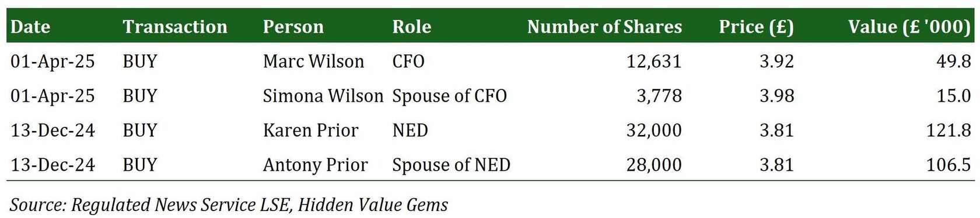Select the Simona Wilson name cell

(323, 96)
